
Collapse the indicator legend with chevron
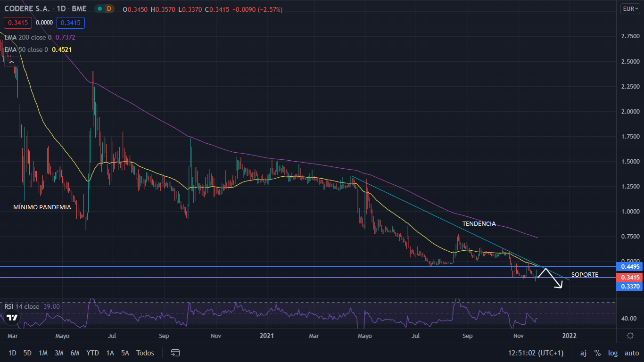(x=12, y=61)
